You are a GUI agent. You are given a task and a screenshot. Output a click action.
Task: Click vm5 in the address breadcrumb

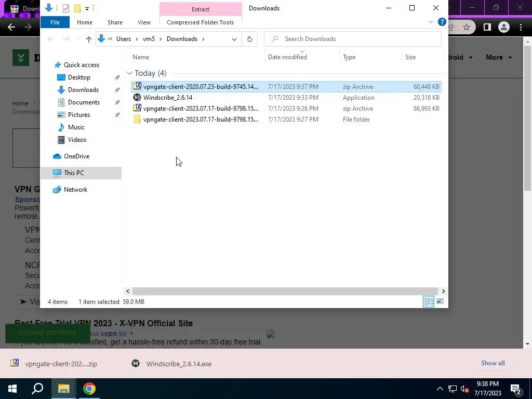coord(149,39)
